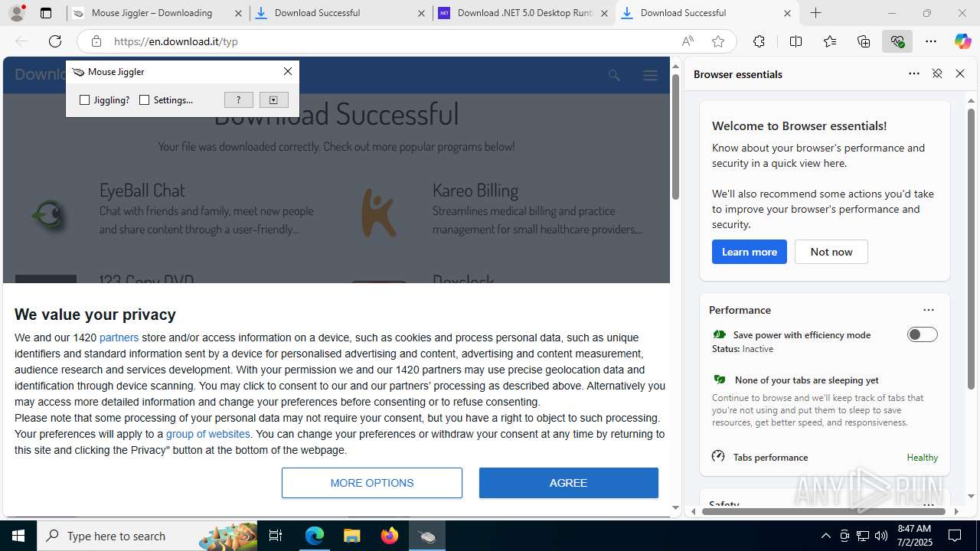This screenshot has height=551, width=980.
Task: Open MORE OPTIONS in the privacy notice
Action: pyautogui.click(x=372, y=483)
